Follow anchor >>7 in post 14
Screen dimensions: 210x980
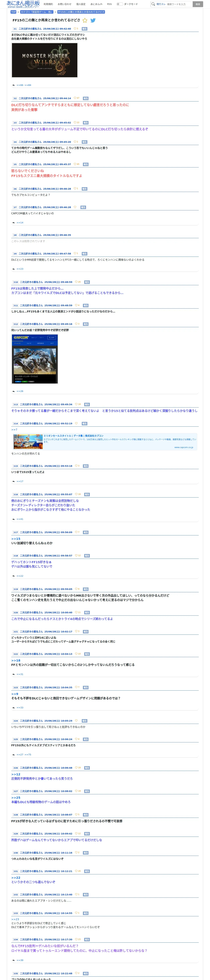coord(14,430)
